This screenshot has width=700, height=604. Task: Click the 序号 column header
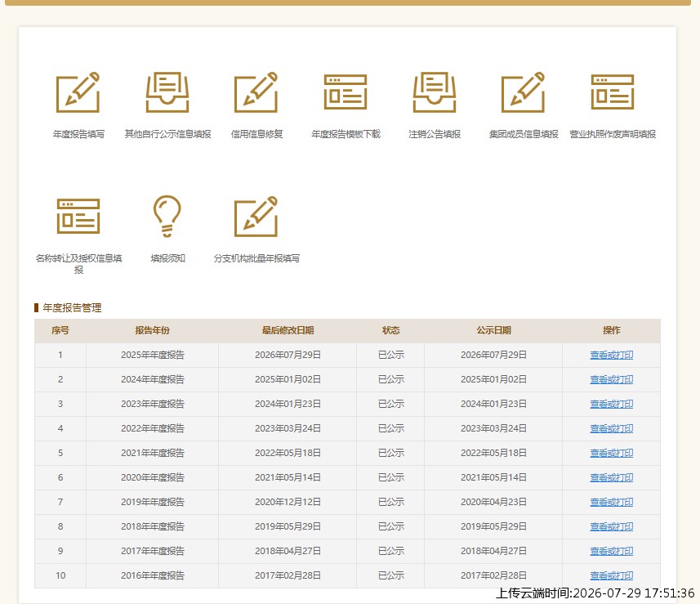[60, 330]
